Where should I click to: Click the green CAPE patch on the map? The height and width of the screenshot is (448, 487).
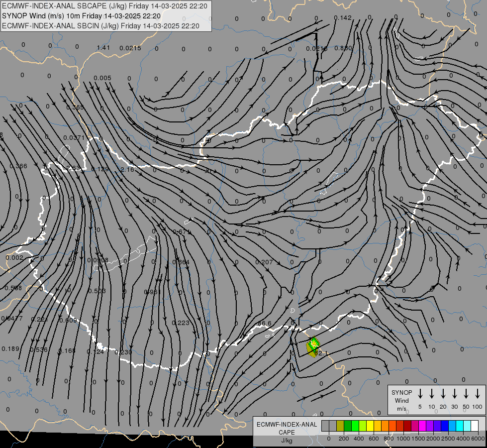tap(313, 346)
